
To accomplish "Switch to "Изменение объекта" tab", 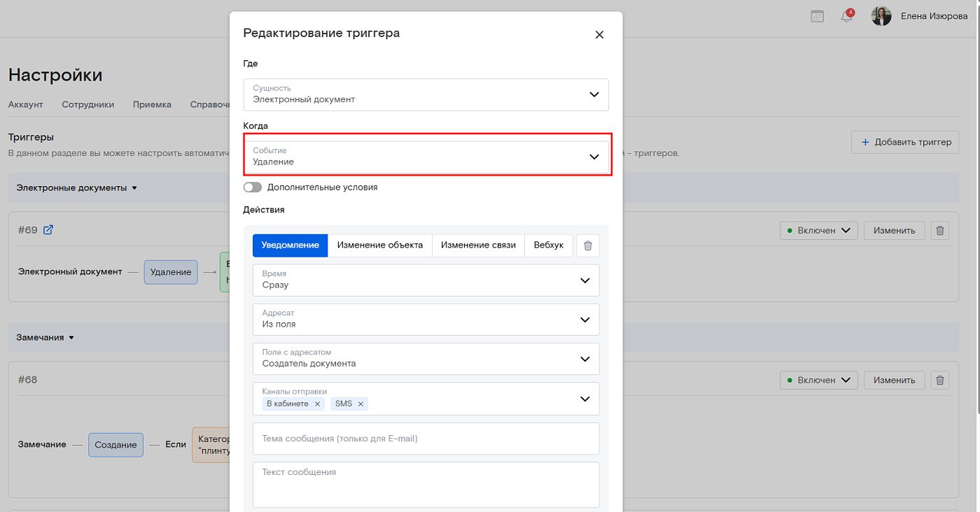I will point(379,246).
